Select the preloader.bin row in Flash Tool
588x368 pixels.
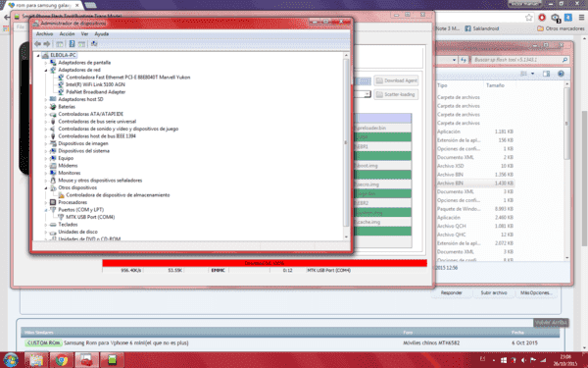[x=383, y=128]
